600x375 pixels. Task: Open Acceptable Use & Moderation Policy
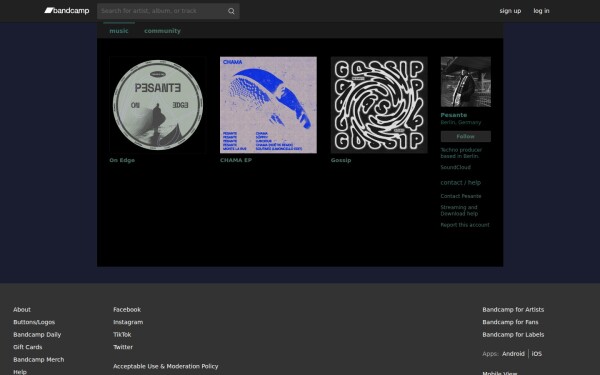pos(166,366)
